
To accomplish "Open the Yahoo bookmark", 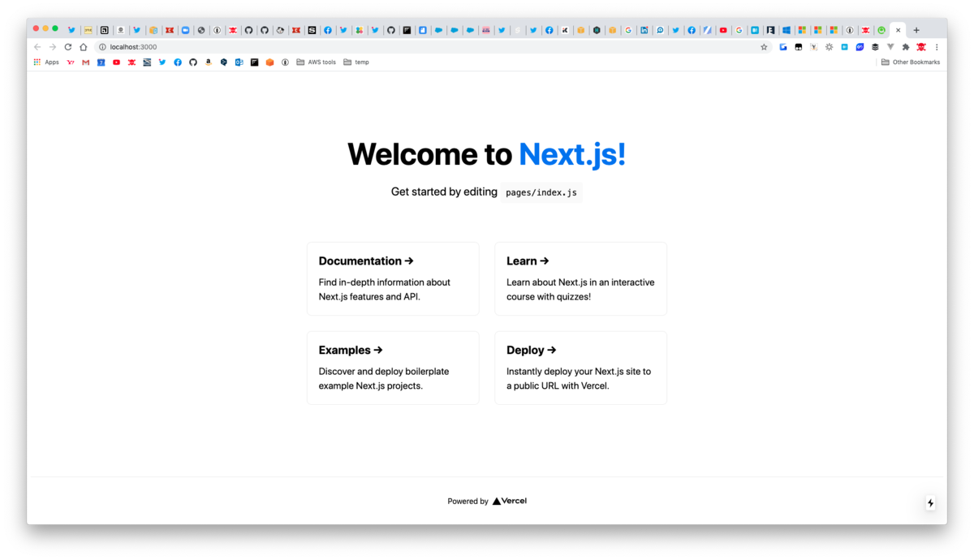I will (71, 62).
